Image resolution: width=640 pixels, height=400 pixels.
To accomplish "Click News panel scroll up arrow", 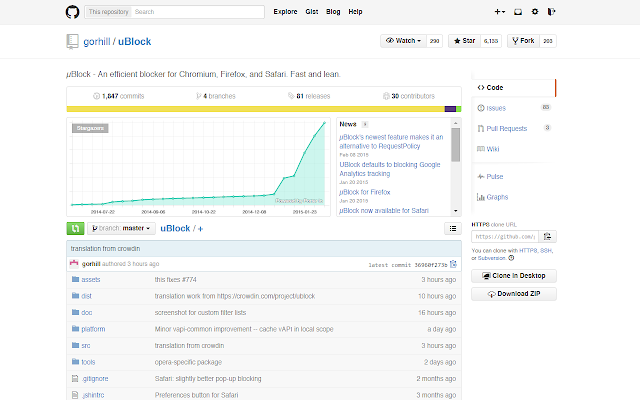I will (456, 123).
